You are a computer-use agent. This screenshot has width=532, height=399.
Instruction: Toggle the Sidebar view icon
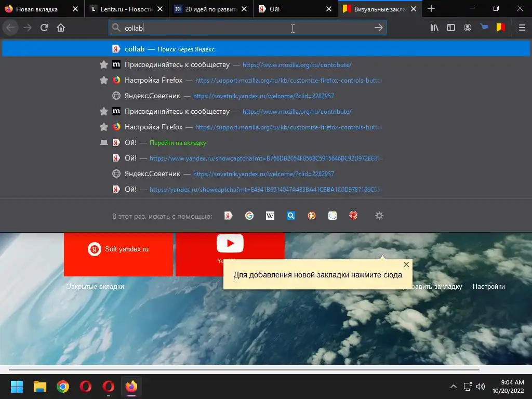[x=451, y=28]
